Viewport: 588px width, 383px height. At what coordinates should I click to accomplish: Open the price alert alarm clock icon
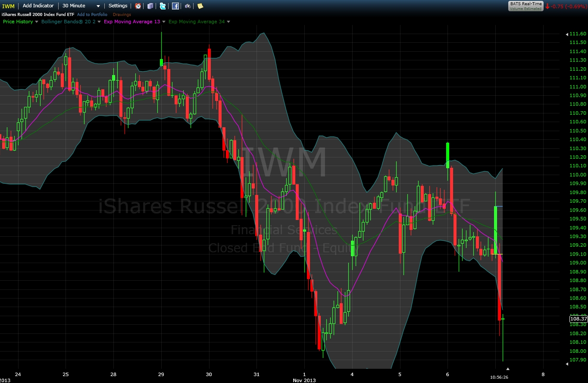click(138, 6)
